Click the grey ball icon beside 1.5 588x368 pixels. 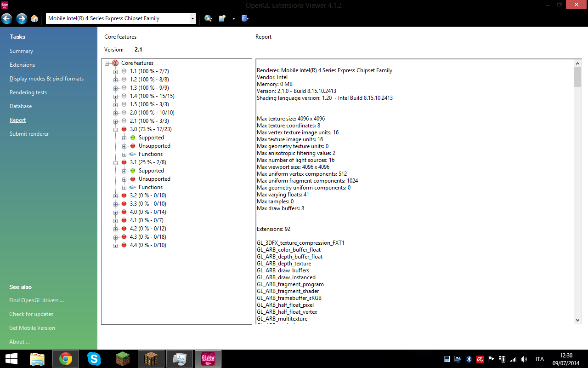coord(124,104)
